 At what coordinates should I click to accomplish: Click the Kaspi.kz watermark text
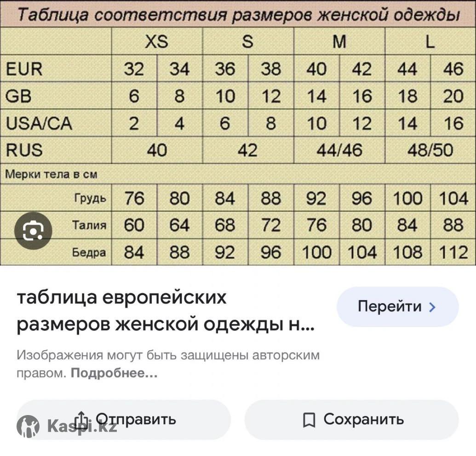tap(82, 426)
